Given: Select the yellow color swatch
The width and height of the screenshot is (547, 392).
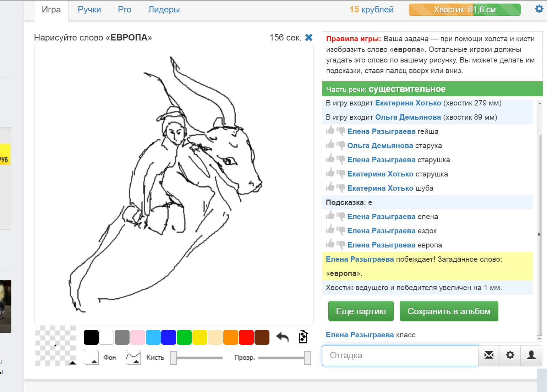Looking at the screenshot, I should [x=200, y=337].
